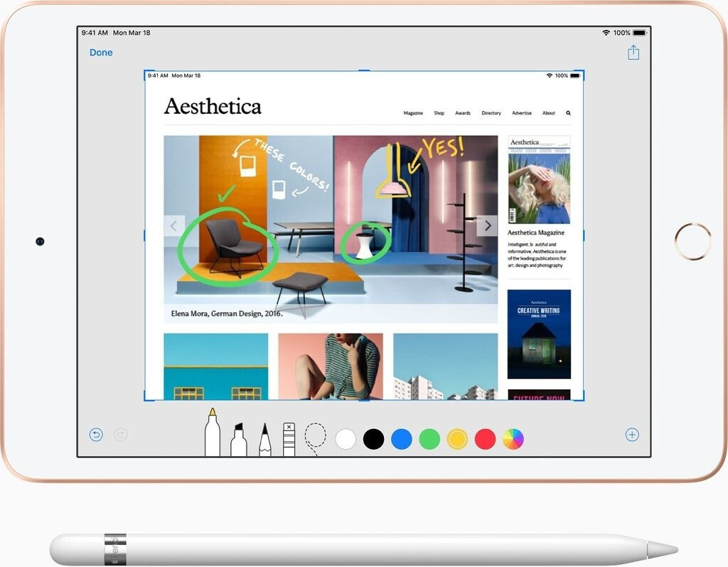Undo the last markup stroke
The width and height of the screenshot is (728, 567).
coord(96,435)
